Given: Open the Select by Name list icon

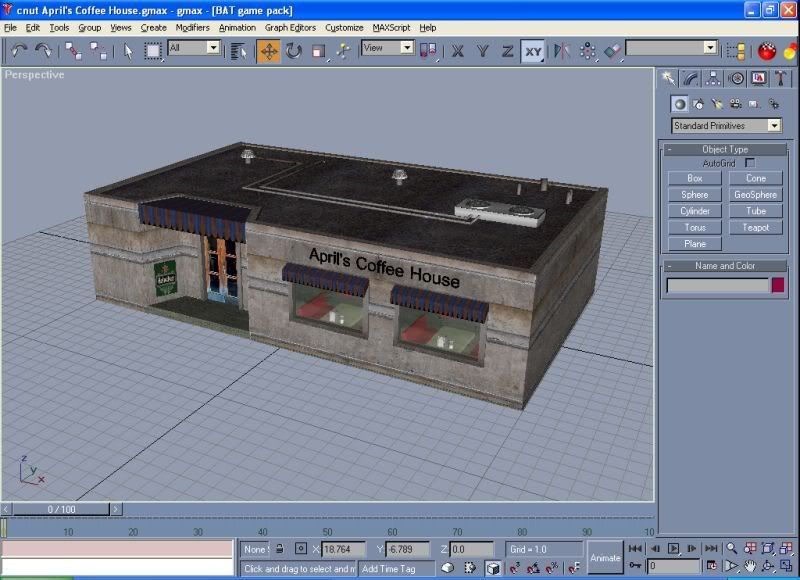Looking at the screenshot, I should click(x=238, y=51).
